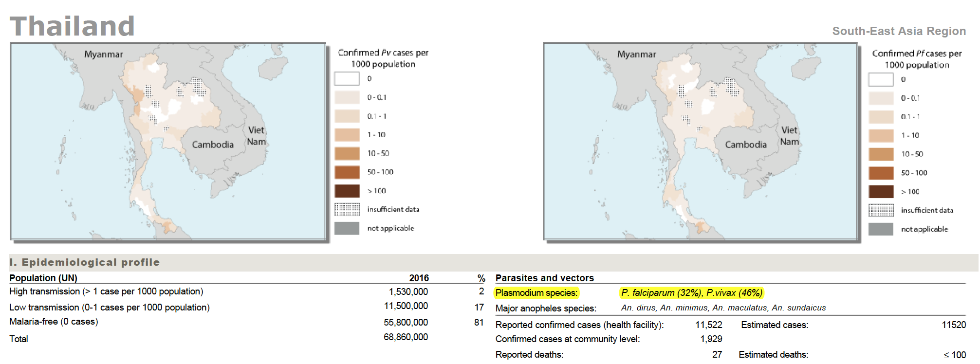Click the Myanmar label on the Pf map

click(636, 55)
